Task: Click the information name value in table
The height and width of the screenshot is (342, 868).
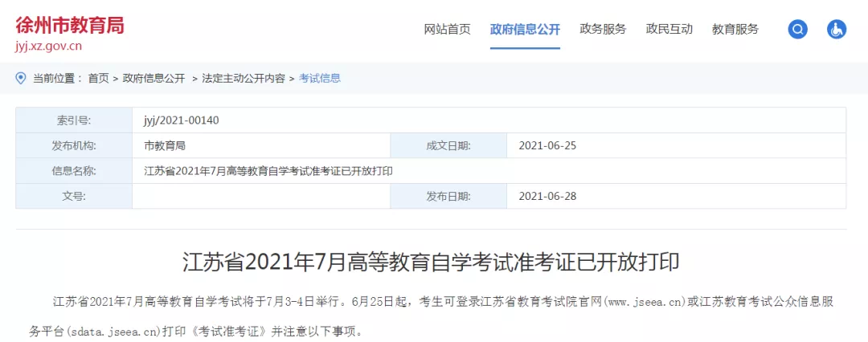Action: (268, 171)
